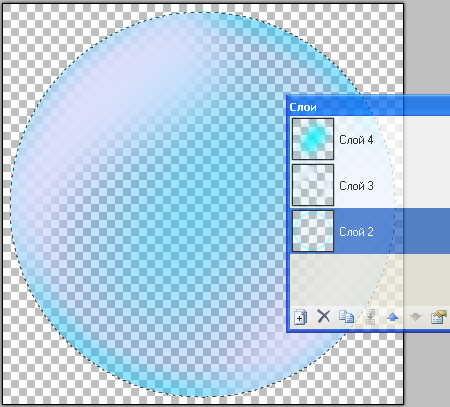
Task: Move the layer up with the blue arrow
Action: point(393,317)
